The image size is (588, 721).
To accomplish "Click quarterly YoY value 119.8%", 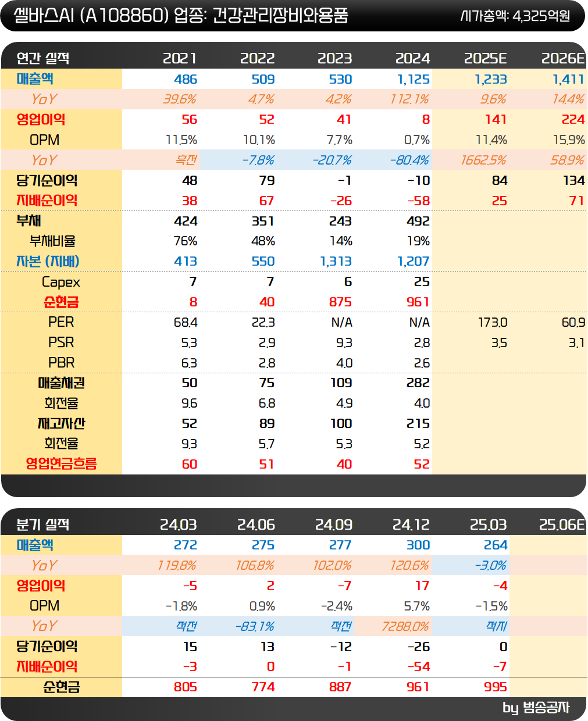I will click(177, 565).
